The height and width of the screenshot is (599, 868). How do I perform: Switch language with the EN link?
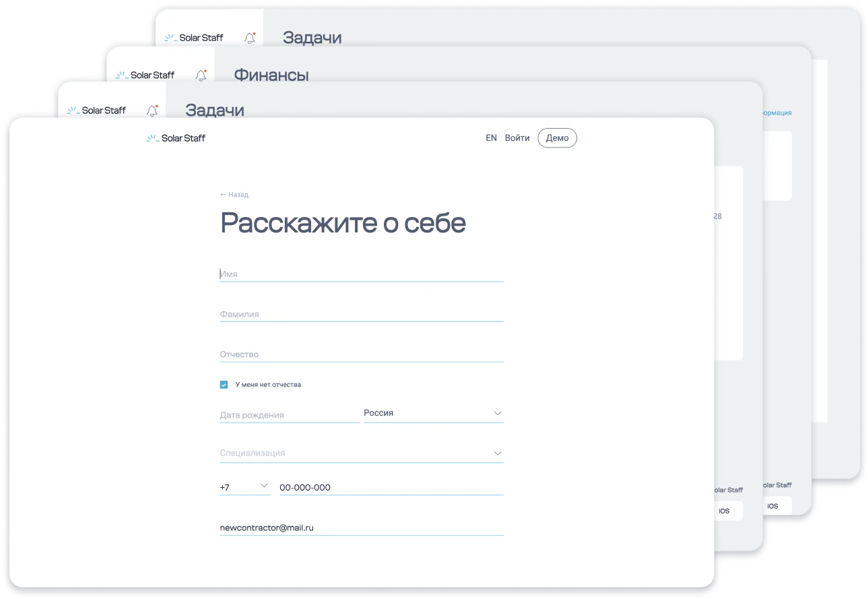[491, 138]
